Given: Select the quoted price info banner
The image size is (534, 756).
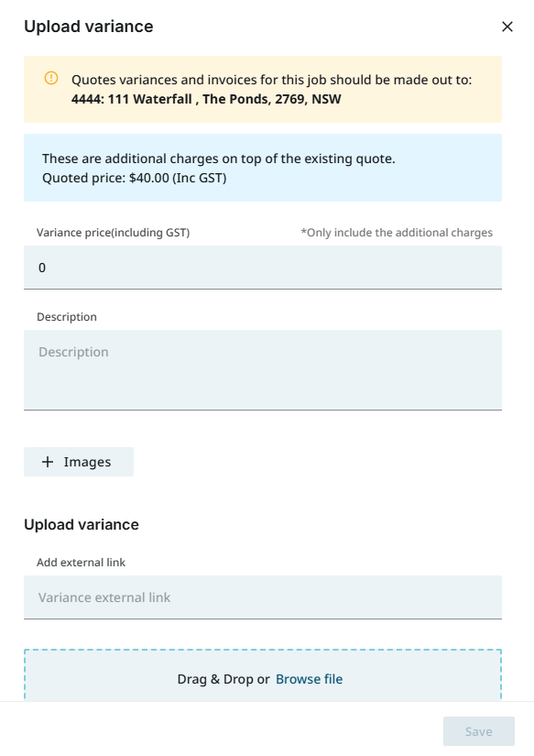Looking at the screenshot, I should [263, 168].
